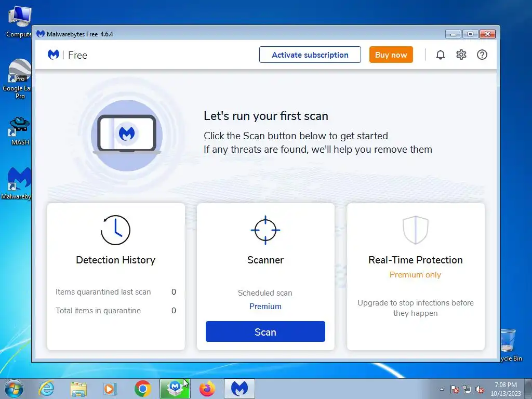Click 'Total items in quarantine' text
This screenshot has width=532, height=399.
[x=98, y=311]
